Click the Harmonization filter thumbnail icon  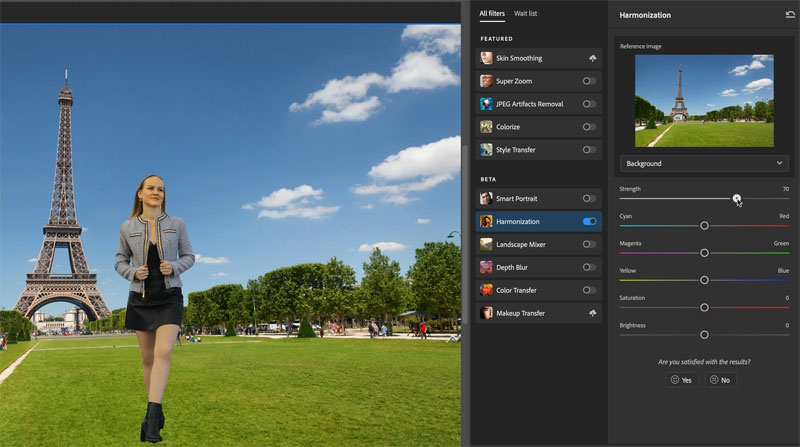(x=486, y=221)
